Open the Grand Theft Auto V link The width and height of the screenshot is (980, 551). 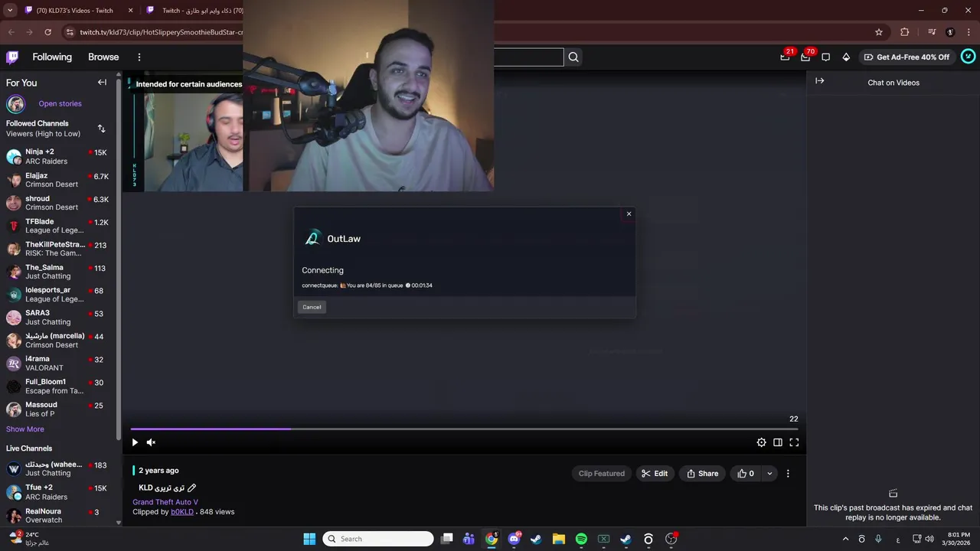click(165, 502)
